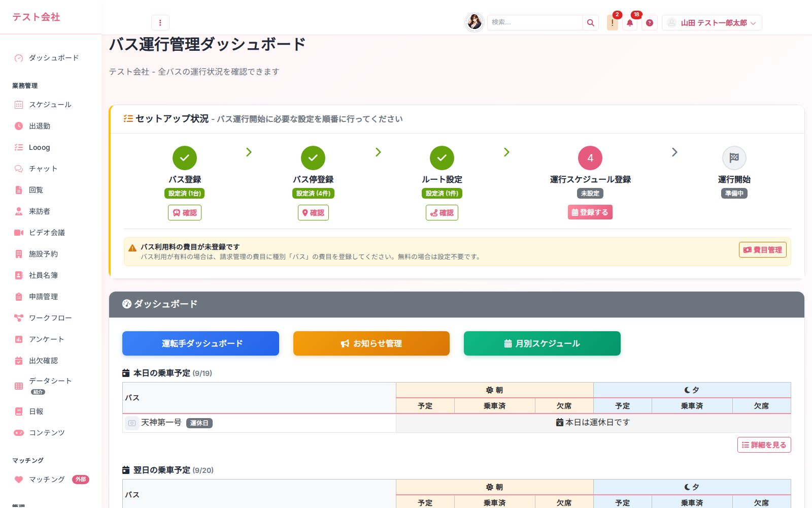The width and height of the screenshot is (812, 508).
Task: Open 日報 in the sidebar
Action: tap(51, 411)
